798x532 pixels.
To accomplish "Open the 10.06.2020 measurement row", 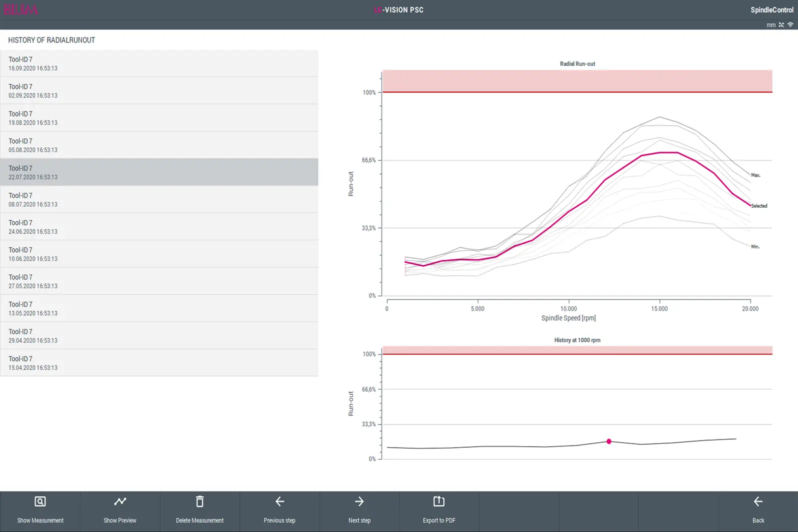I will [159, 254].
